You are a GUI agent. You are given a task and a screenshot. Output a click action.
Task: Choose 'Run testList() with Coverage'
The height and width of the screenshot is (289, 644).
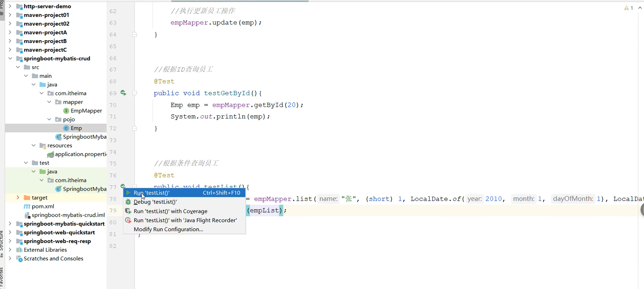[170, 211]
